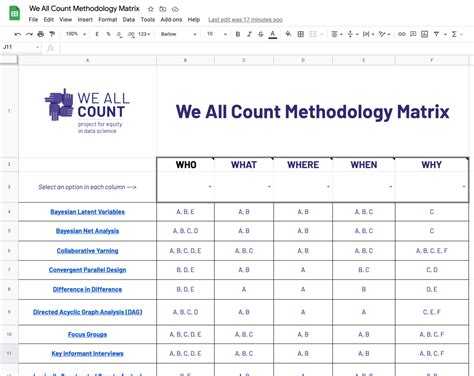This screenshot has height=376, width=474.
Task: Open the more number formats dropdown
Action: coord(144,34)
